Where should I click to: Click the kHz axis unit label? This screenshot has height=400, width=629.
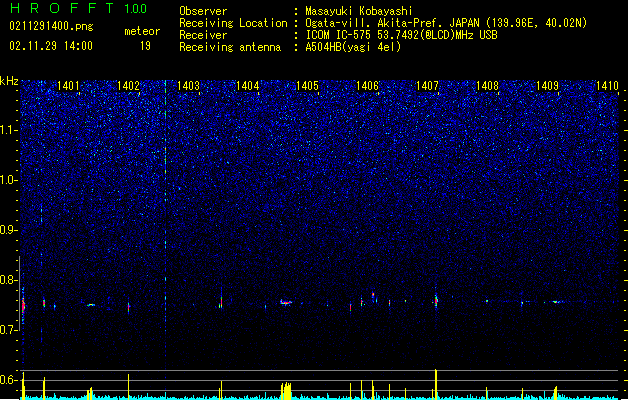(x=9, y=81)
